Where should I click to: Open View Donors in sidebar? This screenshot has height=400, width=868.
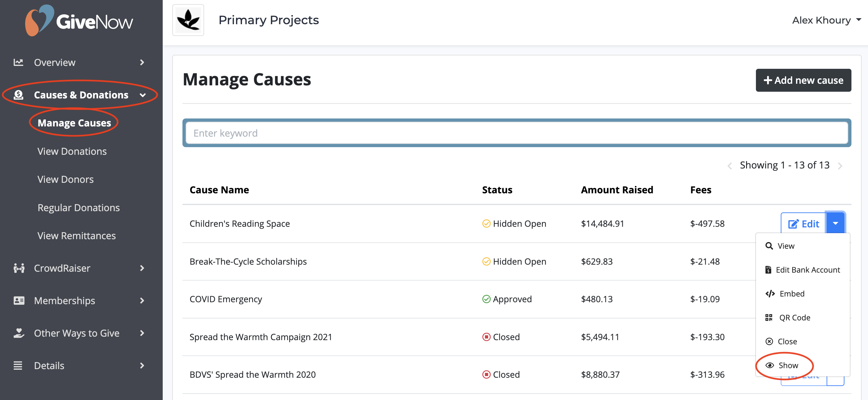coord(66,179)
